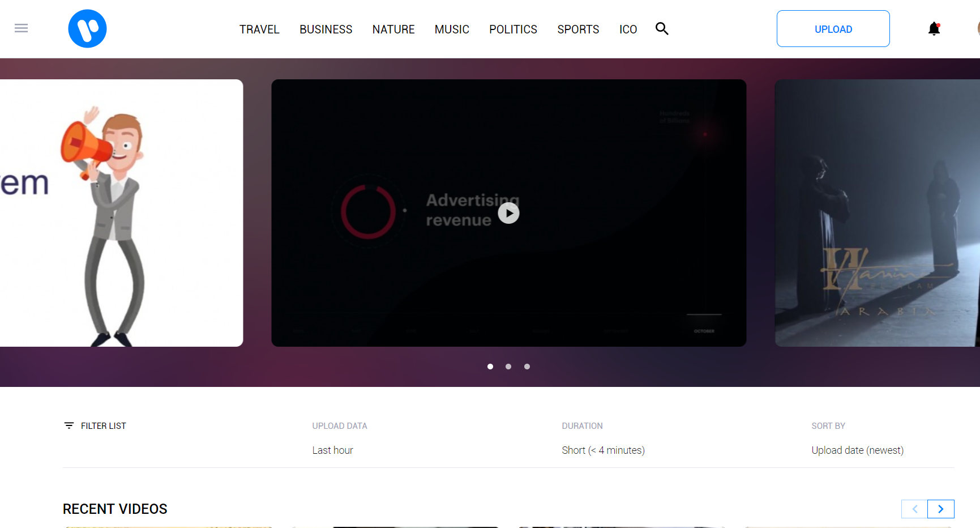980x528 pixels.
Task: Click the blue V site logo
Action: (x=87, y=29)
